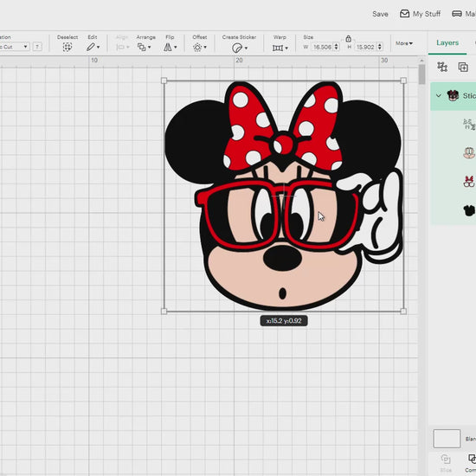Open the More toolbar menu
Viewport: 476px width, 476px height.
point(404,43)
